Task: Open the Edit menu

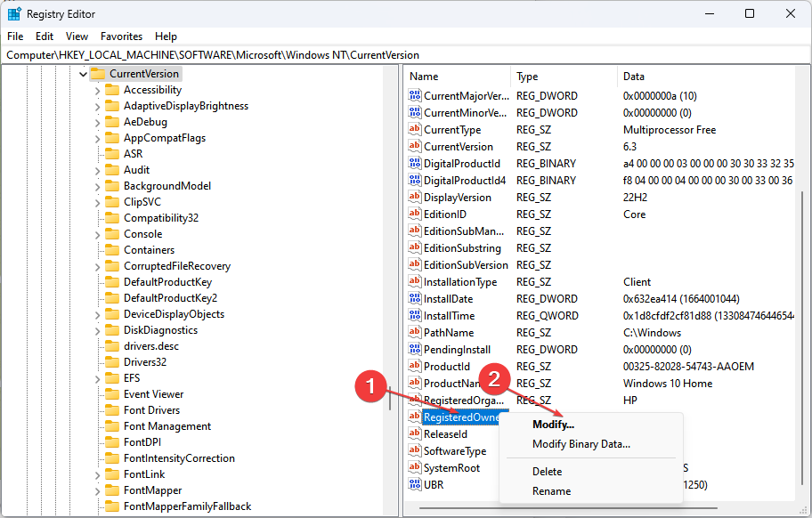Action: tap(45, 36)
